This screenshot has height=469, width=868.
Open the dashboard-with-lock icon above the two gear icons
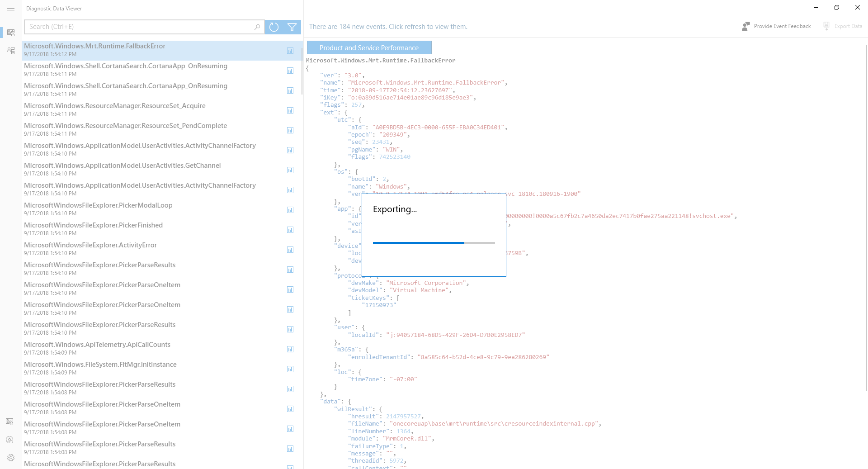click(10, 422)
